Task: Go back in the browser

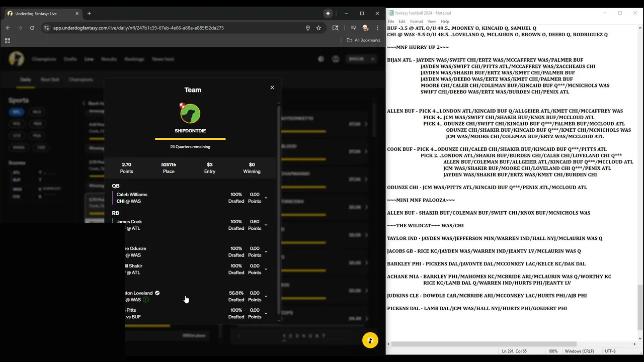Action: tap(8, 28)
